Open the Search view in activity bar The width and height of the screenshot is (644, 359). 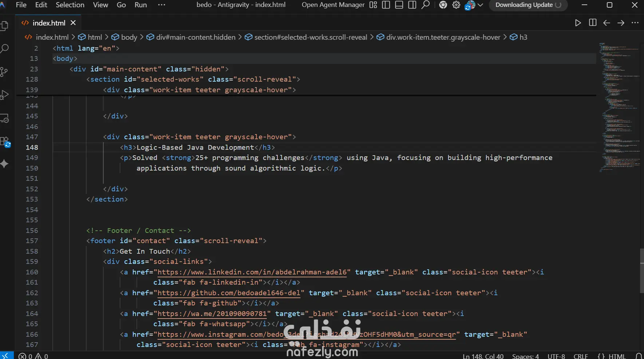click(4, 48)
